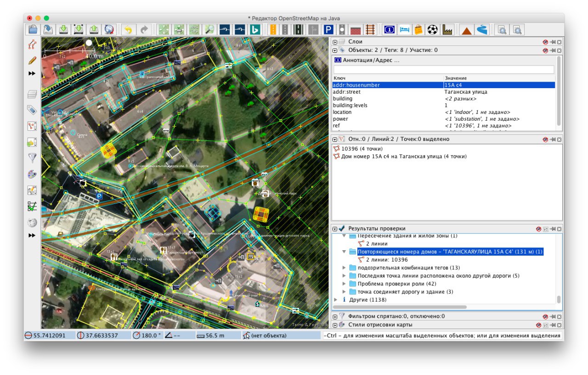The width and height of the screenshot is (588, 375).
Task: Click the shopping bag preset icon
Action: click(x=418, y=30)
